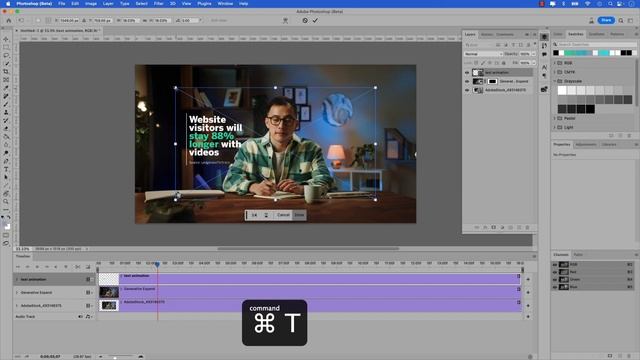This screenshot has height=360, width=640.
Task: Expand the CMYK swatch group
Action: click(555, 72)
